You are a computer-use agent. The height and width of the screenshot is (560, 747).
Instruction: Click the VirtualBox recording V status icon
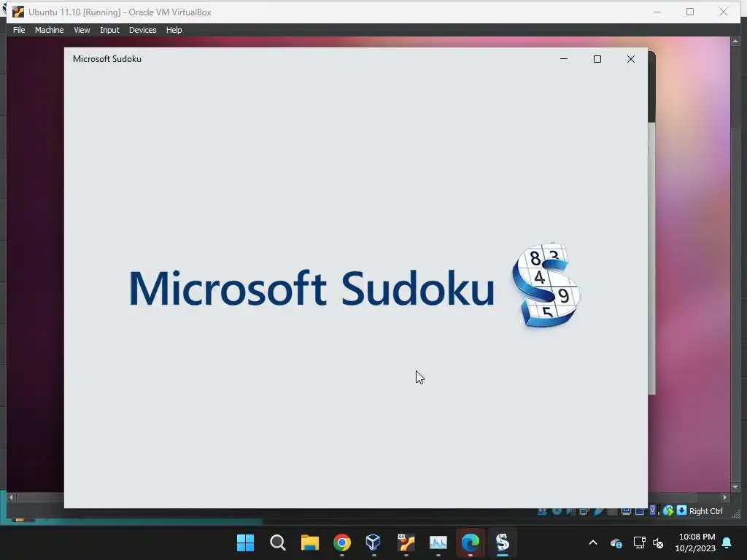pyautogui.click(x=653, y=510)
